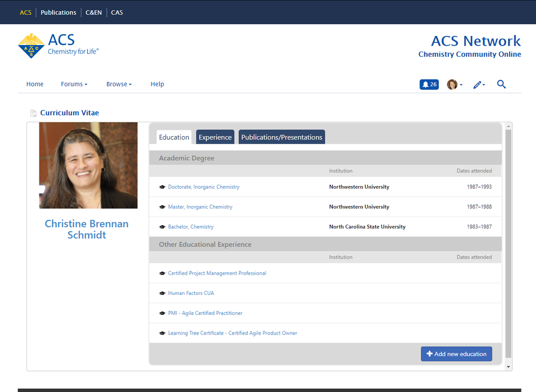Click Christine Brennan Schmidt profile photo
Screen dimensions: 536x392
click(88, 165)
